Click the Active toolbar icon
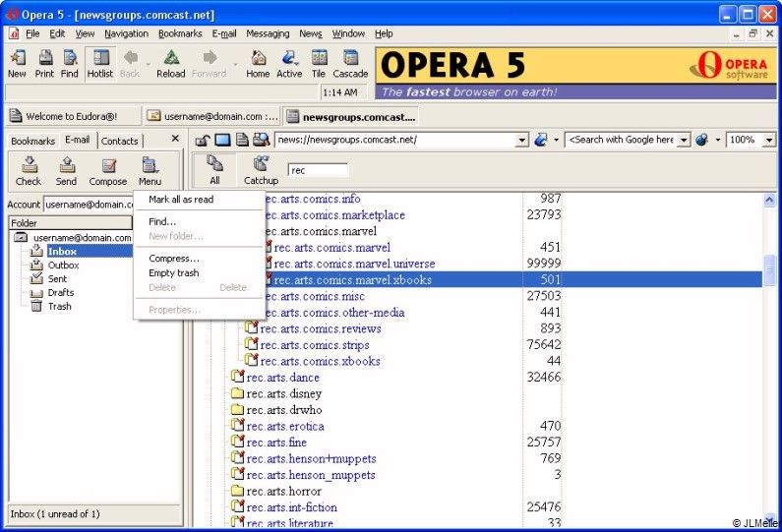 289,64
